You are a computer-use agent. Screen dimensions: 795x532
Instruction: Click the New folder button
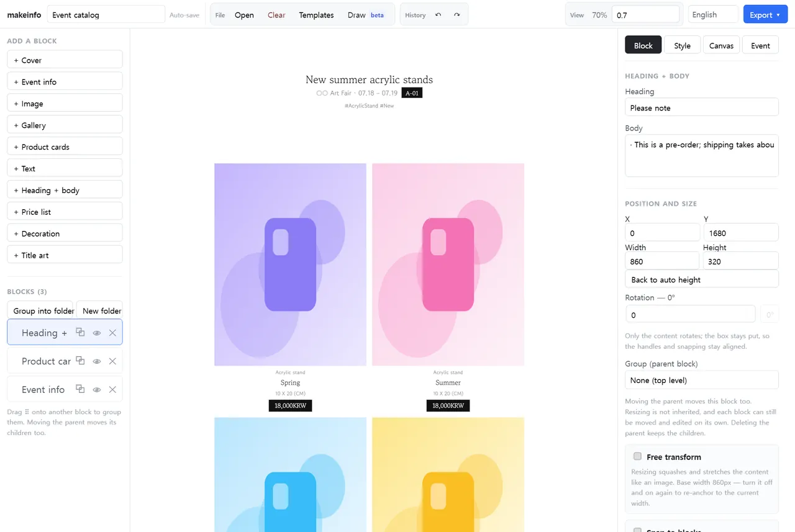tap(99, 310)
